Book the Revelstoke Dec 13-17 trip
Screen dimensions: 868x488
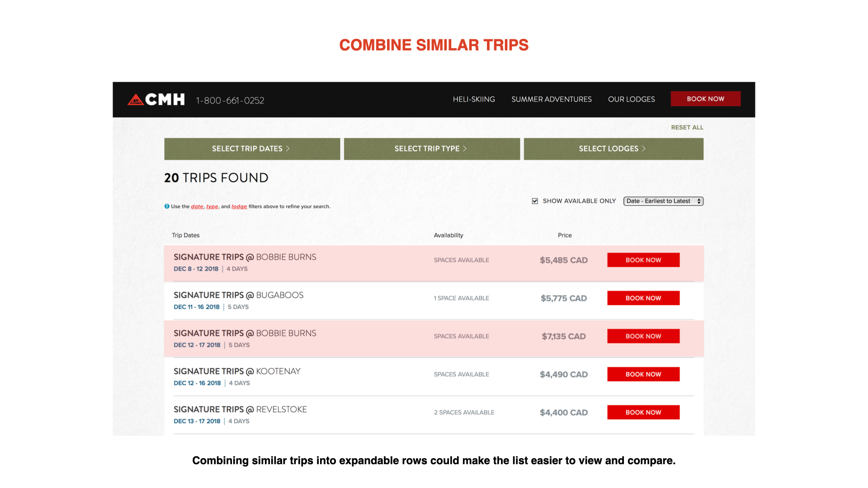tap(643, 413)
